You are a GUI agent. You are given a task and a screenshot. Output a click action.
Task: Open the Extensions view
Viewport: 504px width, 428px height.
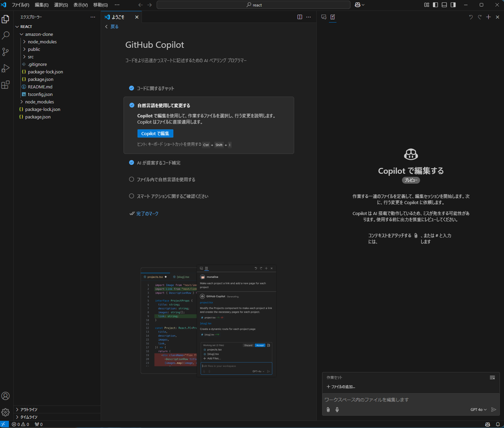coord(5,85)
